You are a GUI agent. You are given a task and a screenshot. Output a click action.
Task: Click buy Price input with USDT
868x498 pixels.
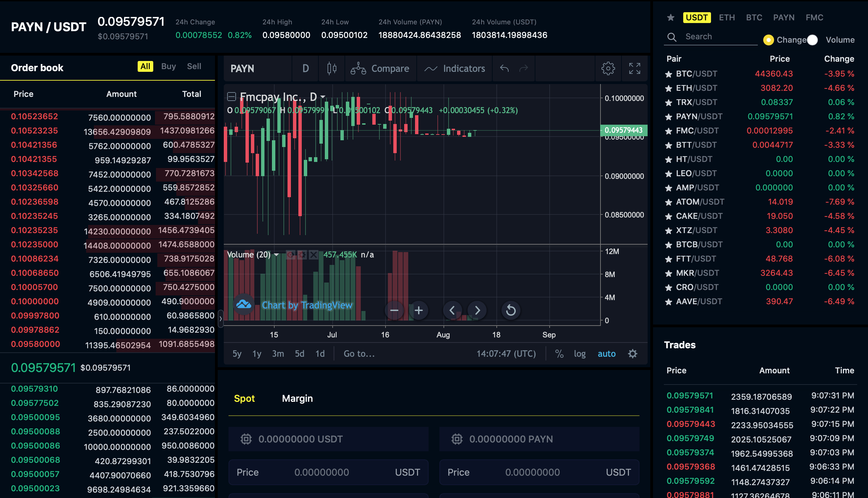coord(328,472)
